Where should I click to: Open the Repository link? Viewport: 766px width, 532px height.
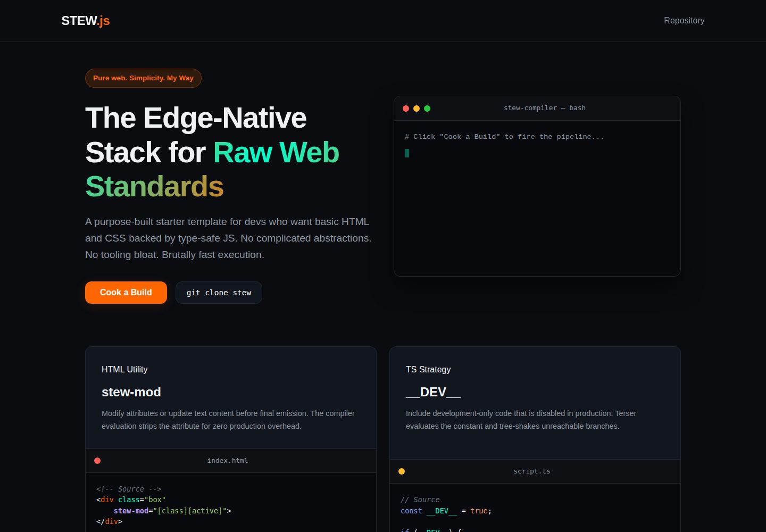[x=684, y=20]
